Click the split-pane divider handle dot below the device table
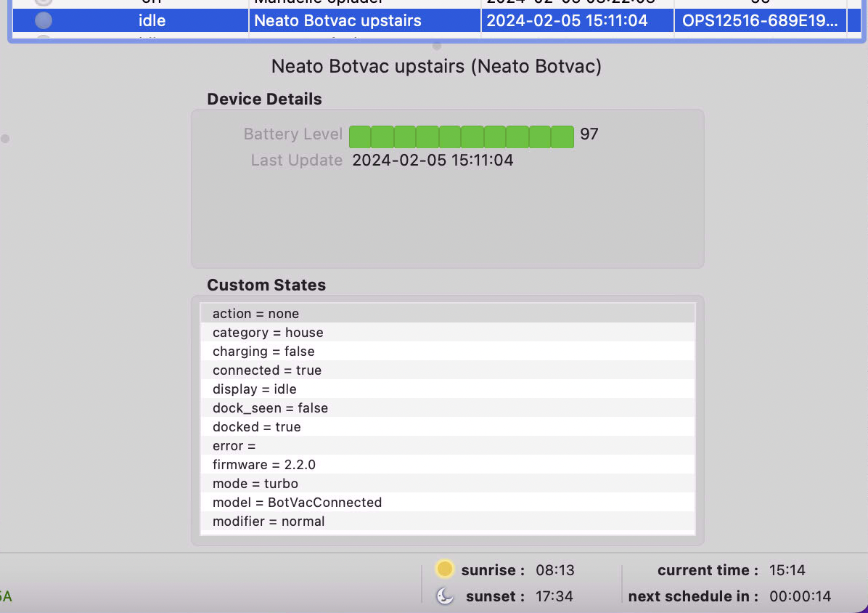Image resolution: width=868 pixels, height=613 pixels. pos(437,46)
